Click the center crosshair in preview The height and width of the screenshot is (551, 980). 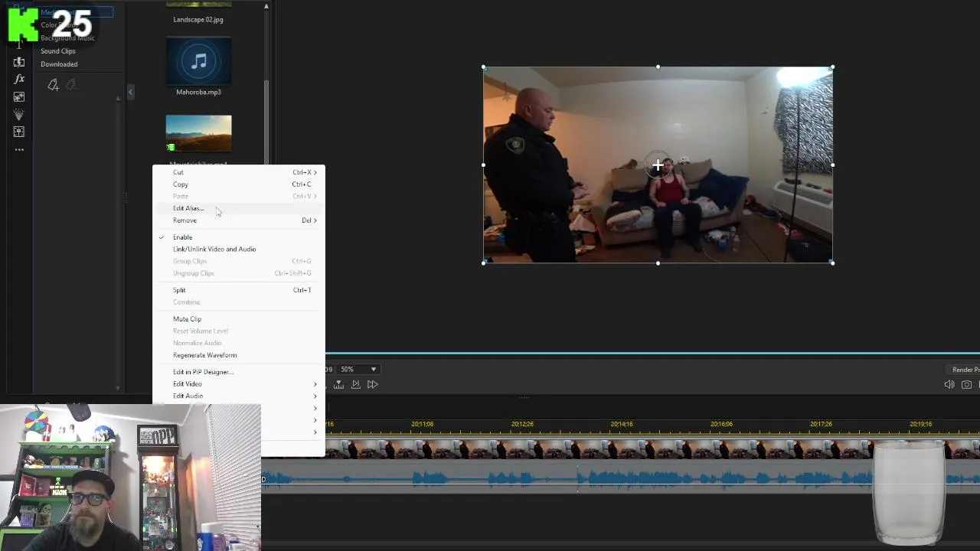pyautogui.click(x=658, y=165)
